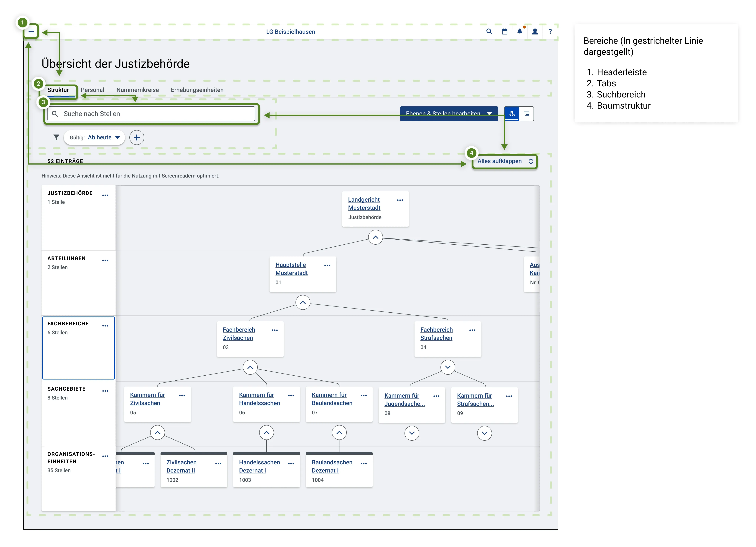The width and height of the screenshot is (756, 547).
Task: Open Ebenen & Stellen bearbeiten dropdown
Action: pos(449,114)
